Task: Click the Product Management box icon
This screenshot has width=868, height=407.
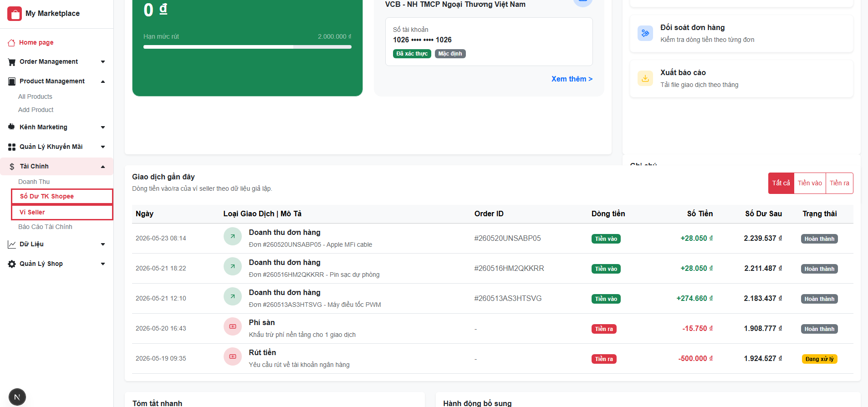Action: tap(12, 81)
